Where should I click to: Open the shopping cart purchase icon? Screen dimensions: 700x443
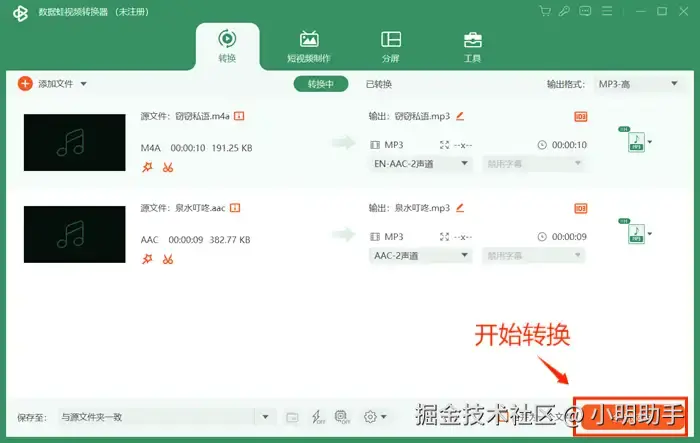(x=545, y=11)
